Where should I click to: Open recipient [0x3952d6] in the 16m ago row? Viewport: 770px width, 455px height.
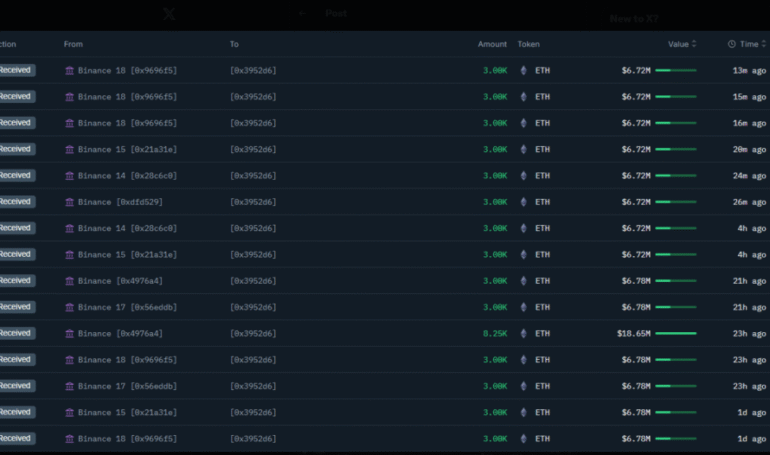[x=253, y=123]
